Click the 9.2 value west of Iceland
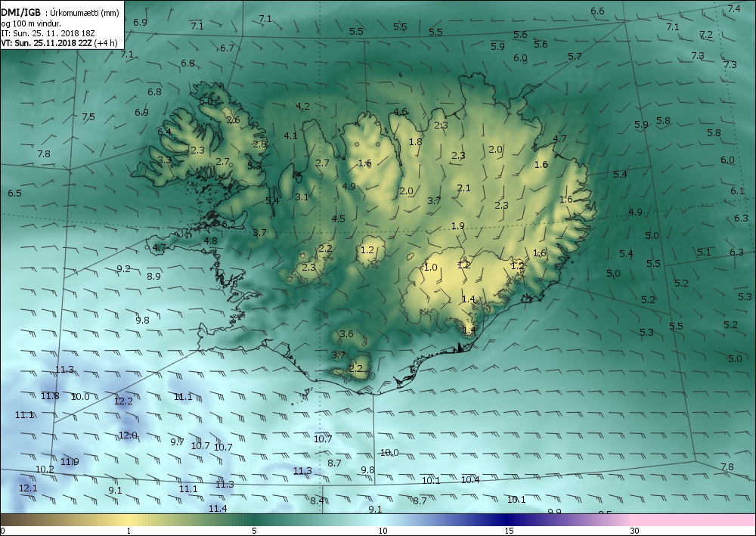 click(123, 268)
